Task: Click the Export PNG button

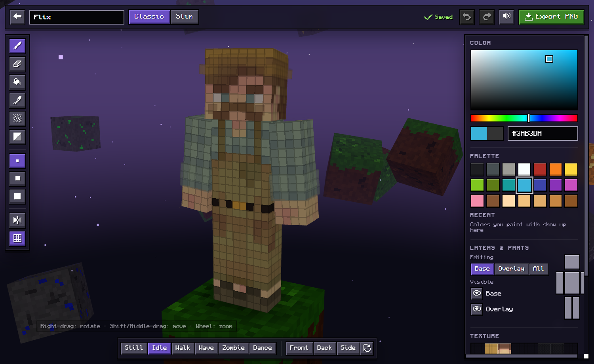Action: tap(551, 17)
